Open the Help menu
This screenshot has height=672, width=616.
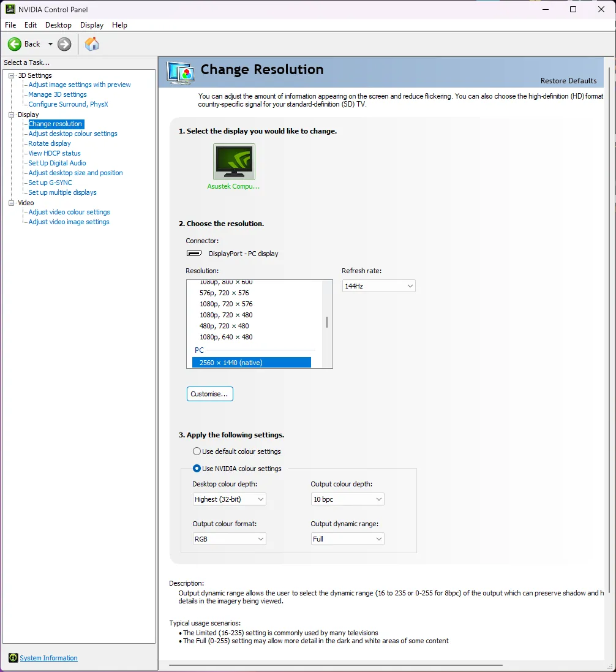[119, 25]
